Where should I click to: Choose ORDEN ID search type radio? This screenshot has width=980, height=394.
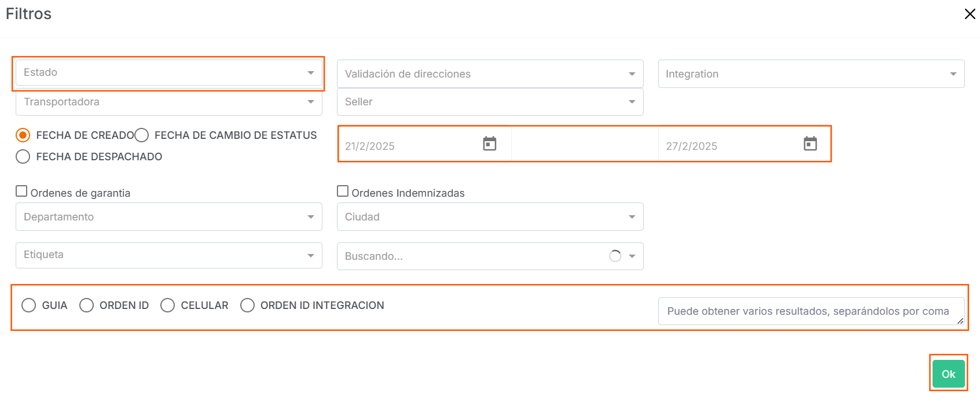point(86,305)
